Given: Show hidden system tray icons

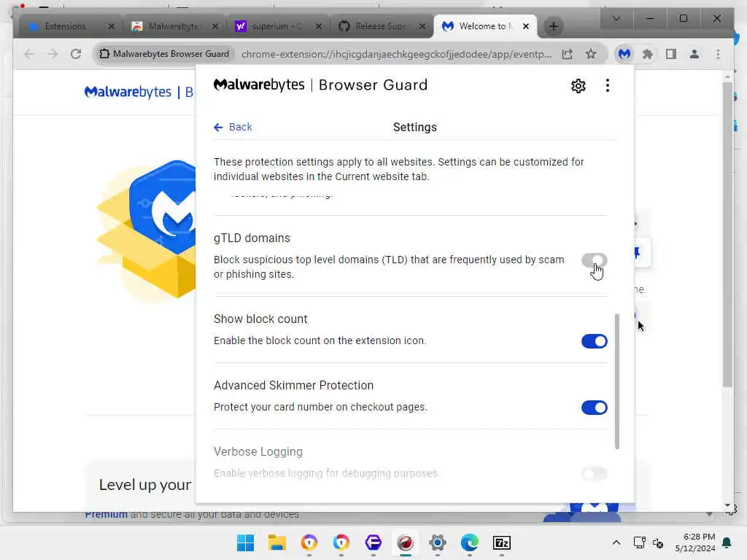Looking at the screenshot, I should point(616,542).
